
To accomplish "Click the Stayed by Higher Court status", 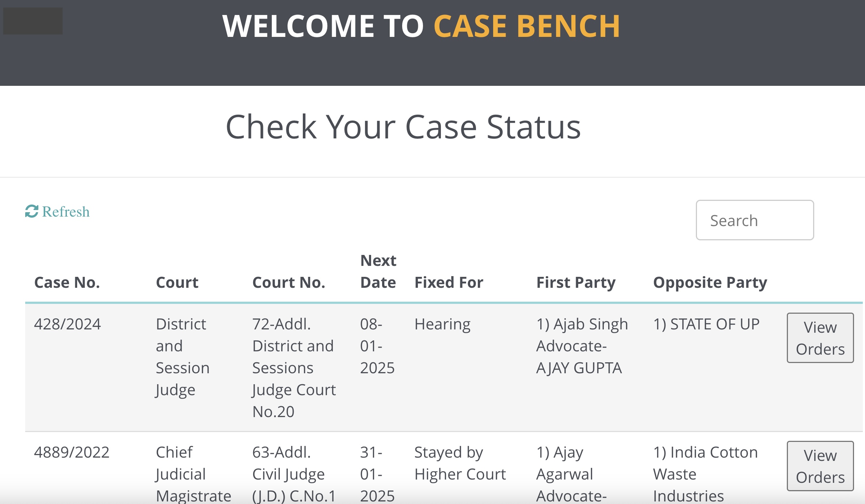I will (460, 463).
